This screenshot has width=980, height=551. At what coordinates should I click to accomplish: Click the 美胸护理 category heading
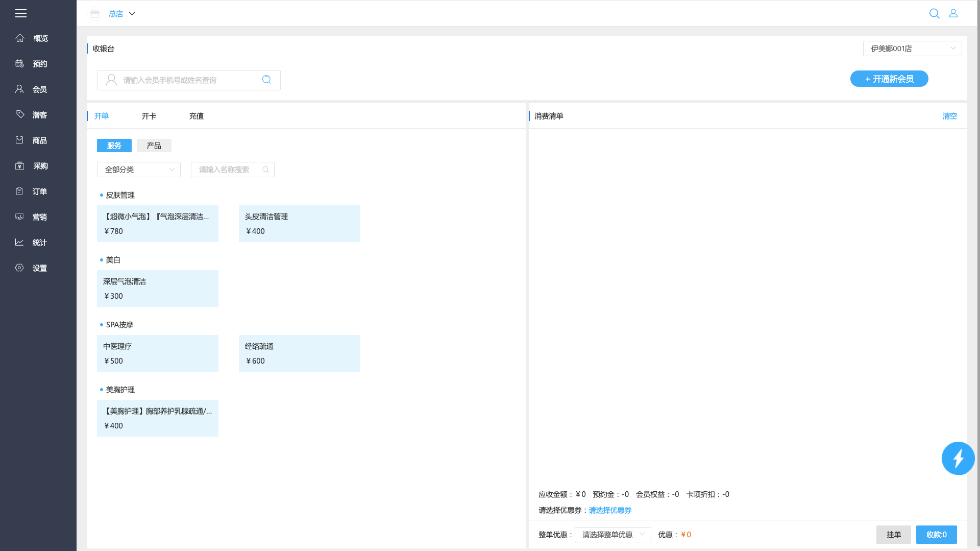(120, 390)
